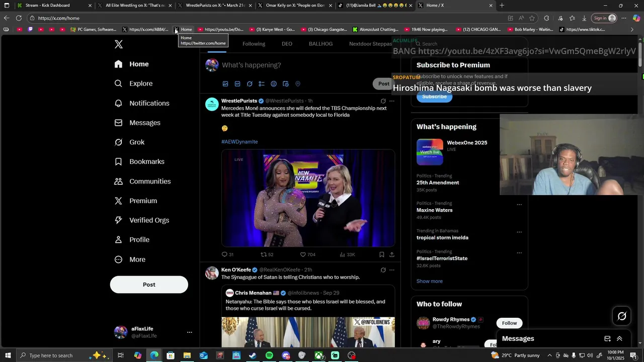Open Grok from the sidebar

pyautogui.click(x=129, y=142)
